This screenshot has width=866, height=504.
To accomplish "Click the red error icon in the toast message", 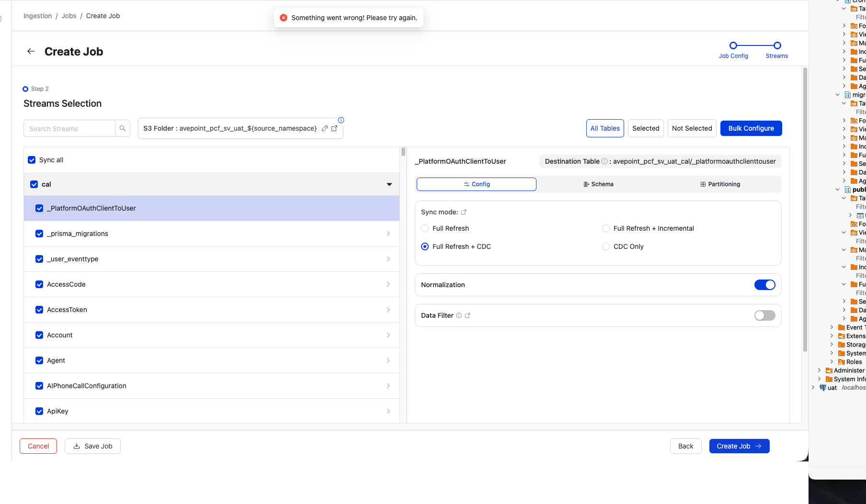I will [x=284, y=18].
